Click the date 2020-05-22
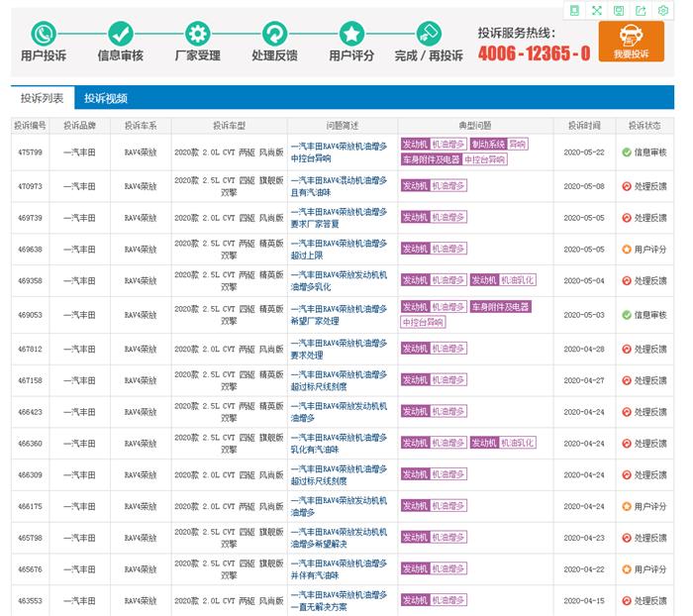Image resolution: width=693 pixels, height=616 pixels. pos(584,153)
